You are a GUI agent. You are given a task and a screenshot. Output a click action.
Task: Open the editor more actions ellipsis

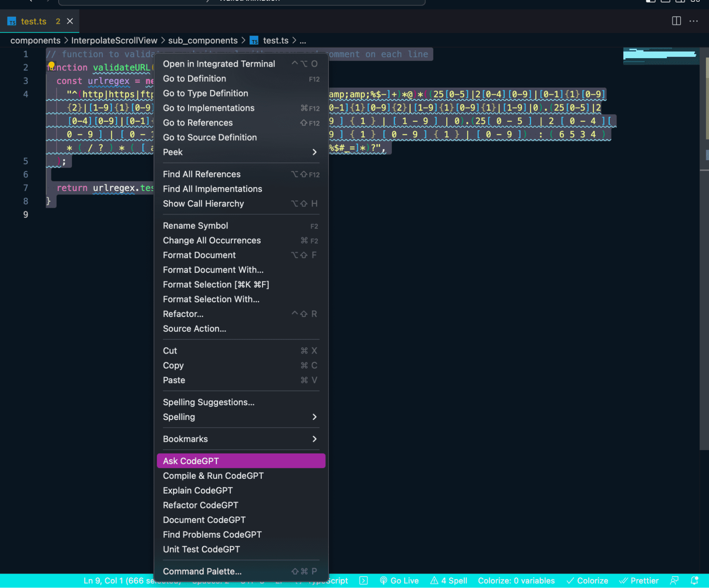(x=693, y=21)
